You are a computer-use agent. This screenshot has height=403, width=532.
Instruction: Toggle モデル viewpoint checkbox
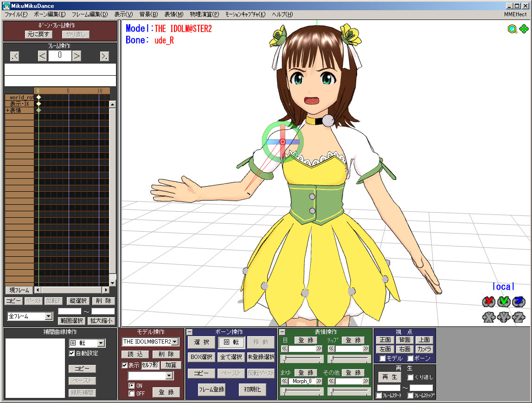382,358
